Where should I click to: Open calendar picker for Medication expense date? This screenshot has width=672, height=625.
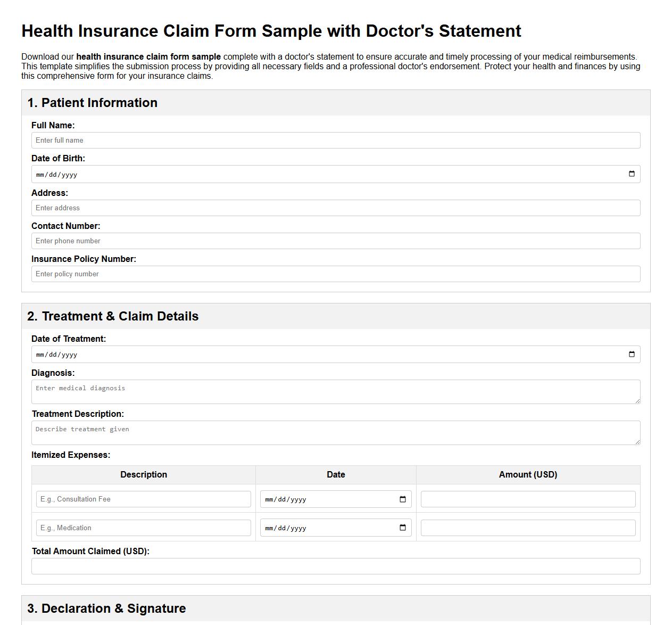tap(403, 528)
